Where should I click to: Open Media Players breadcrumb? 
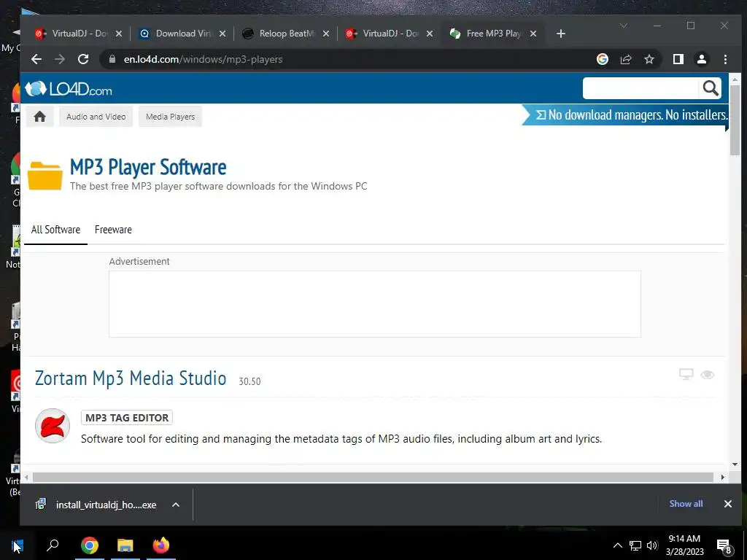170,117
